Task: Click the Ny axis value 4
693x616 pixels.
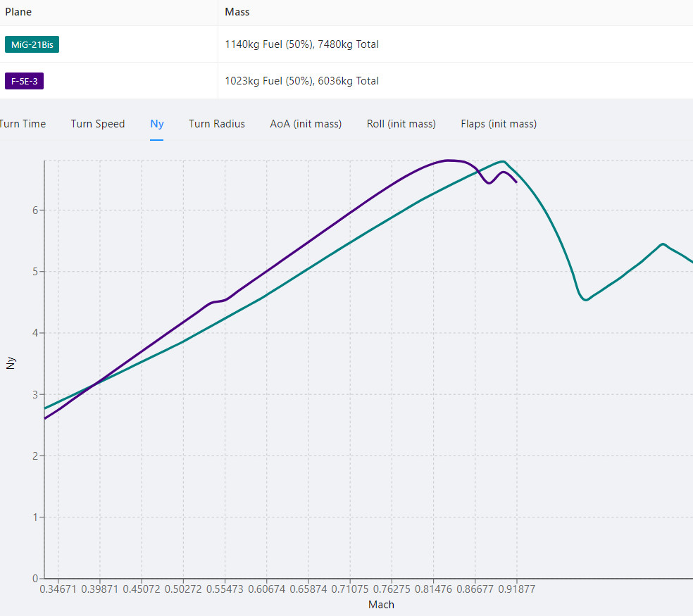Action: [x=35, y=333]
